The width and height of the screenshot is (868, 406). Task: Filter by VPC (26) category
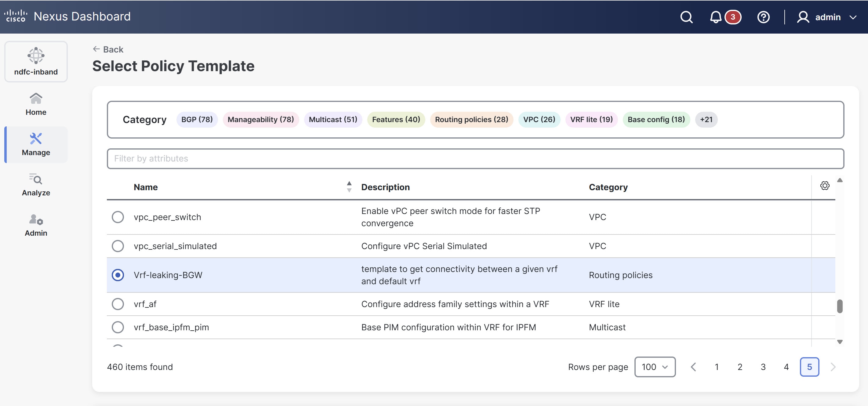[x=539, y=120]
